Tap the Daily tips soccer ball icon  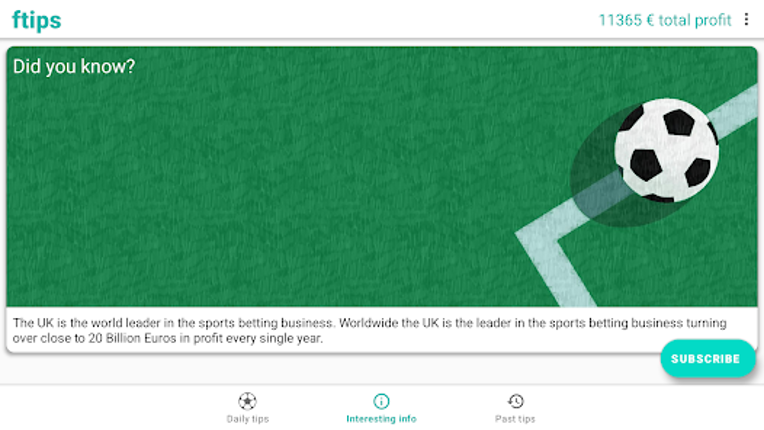[247, 401]
